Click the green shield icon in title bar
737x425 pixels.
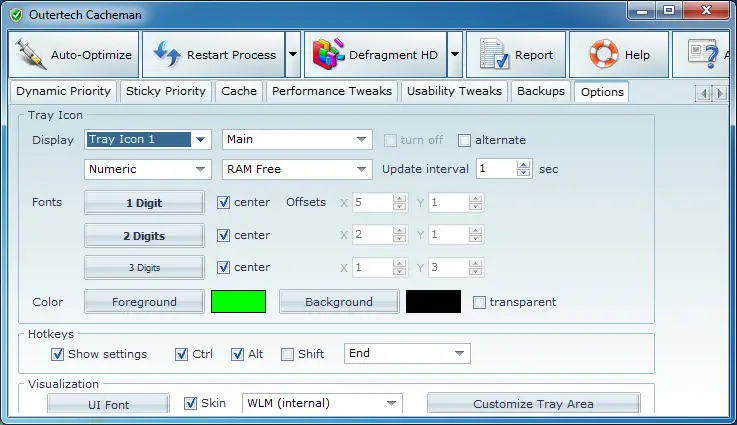[16, 15]
